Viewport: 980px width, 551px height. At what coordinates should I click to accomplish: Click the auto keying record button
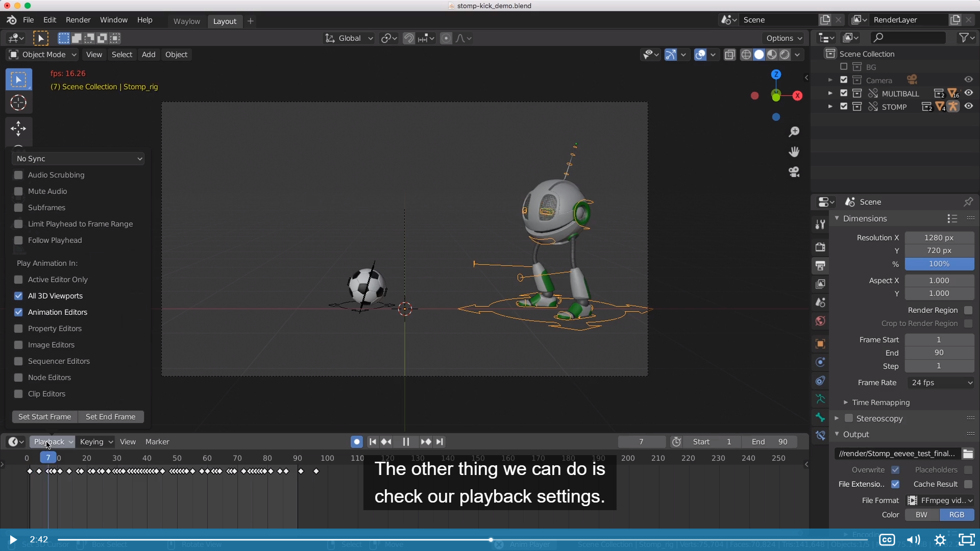(x=357, y=442)
